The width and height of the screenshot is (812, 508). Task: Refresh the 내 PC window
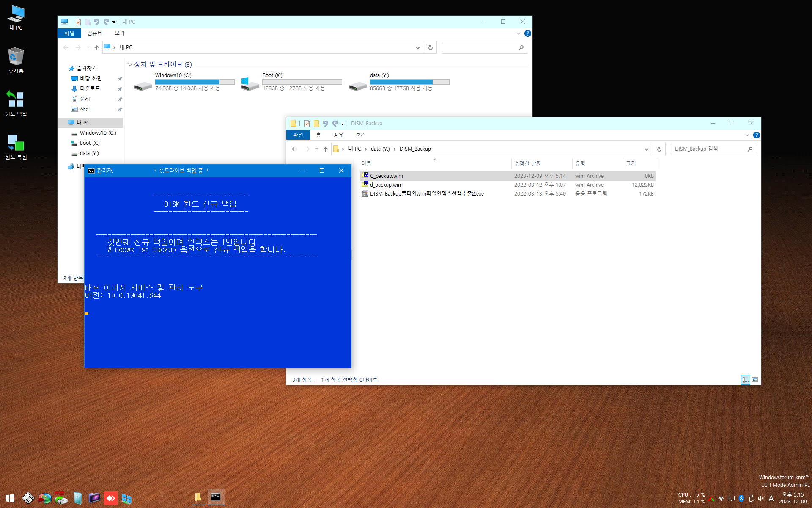tap(430, 47)
